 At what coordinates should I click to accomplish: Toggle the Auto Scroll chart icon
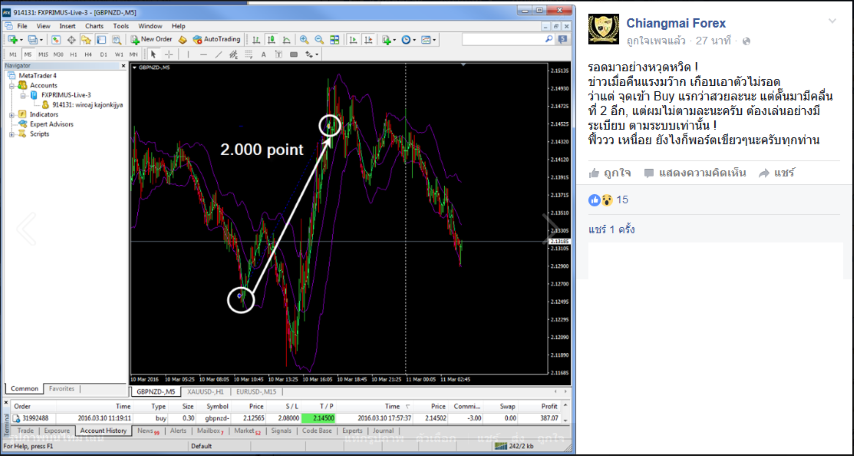(x=353, y=39)
